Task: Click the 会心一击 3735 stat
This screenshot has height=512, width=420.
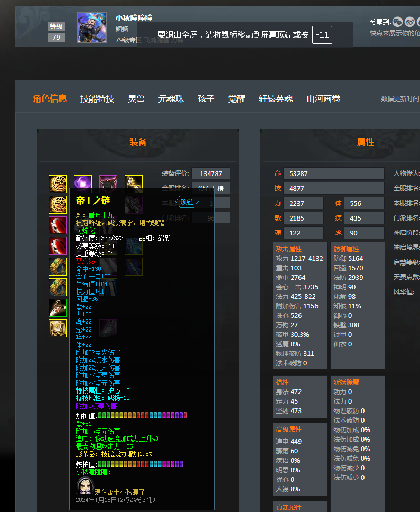Action: (x=297, y=287)
